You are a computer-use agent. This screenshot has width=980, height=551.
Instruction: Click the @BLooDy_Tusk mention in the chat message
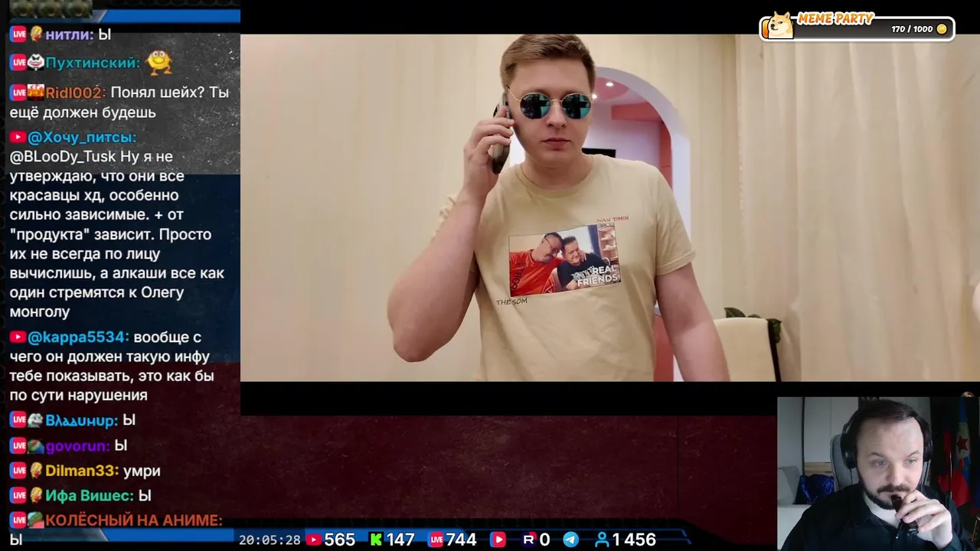(x=63, y=157)
